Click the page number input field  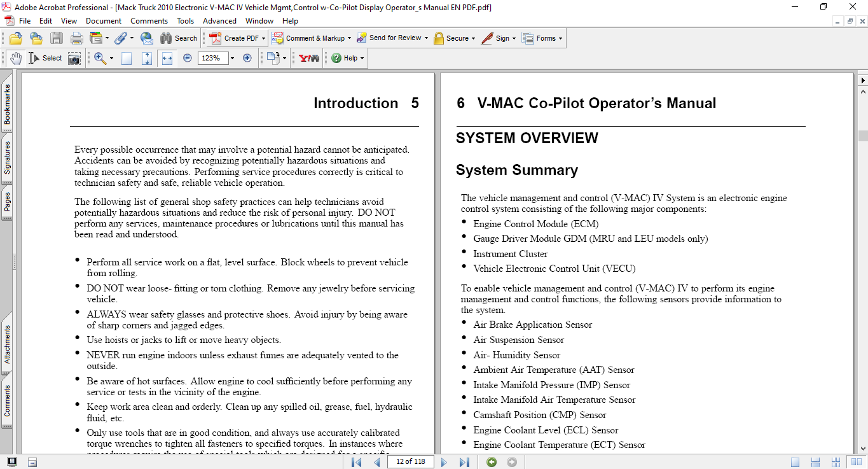410,461
